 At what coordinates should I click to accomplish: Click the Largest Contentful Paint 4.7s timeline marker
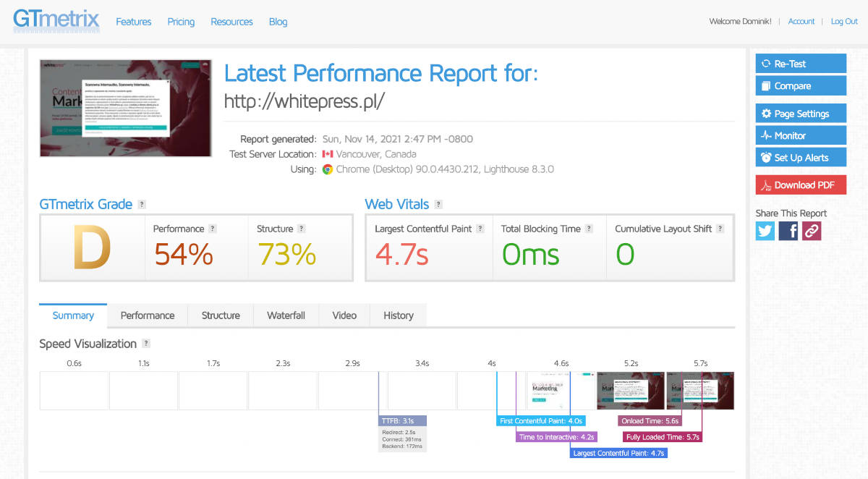point(618,453)
